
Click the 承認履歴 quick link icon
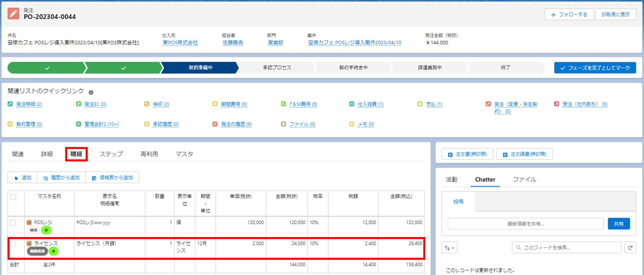coord(147,124)
